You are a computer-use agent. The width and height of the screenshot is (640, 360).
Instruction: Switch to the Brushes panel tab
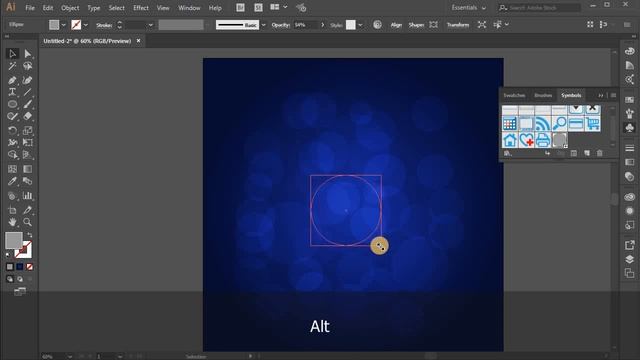click(x=543, y=95)
